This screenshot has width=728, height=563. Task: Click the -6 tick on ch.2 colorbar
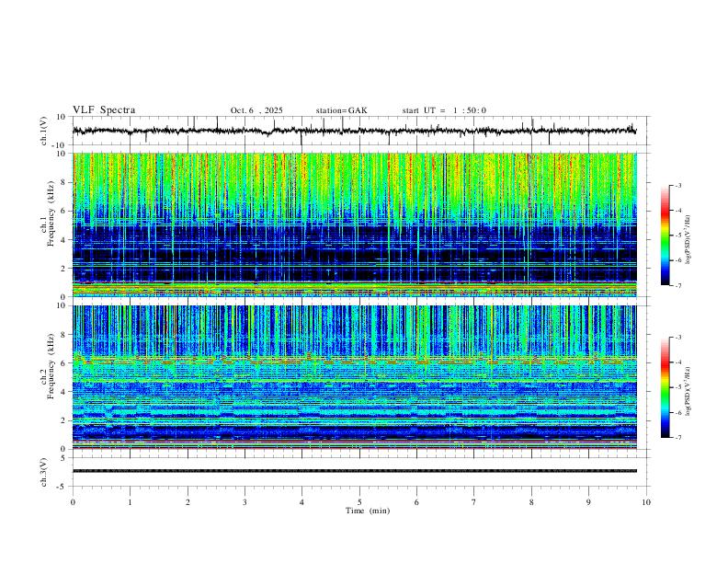click(677, 412)
